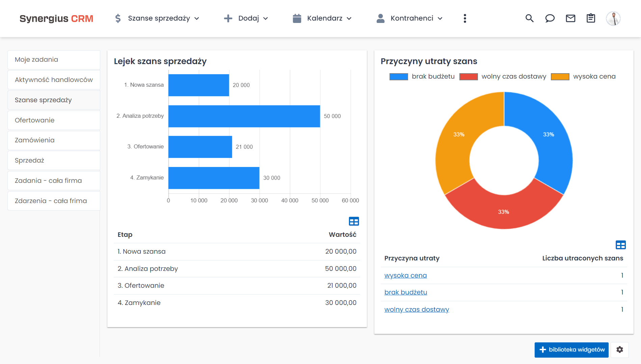Screen dimensions: 641x364
Task: Open the 'wysoka cena' link
Action: tap(405, 275)
